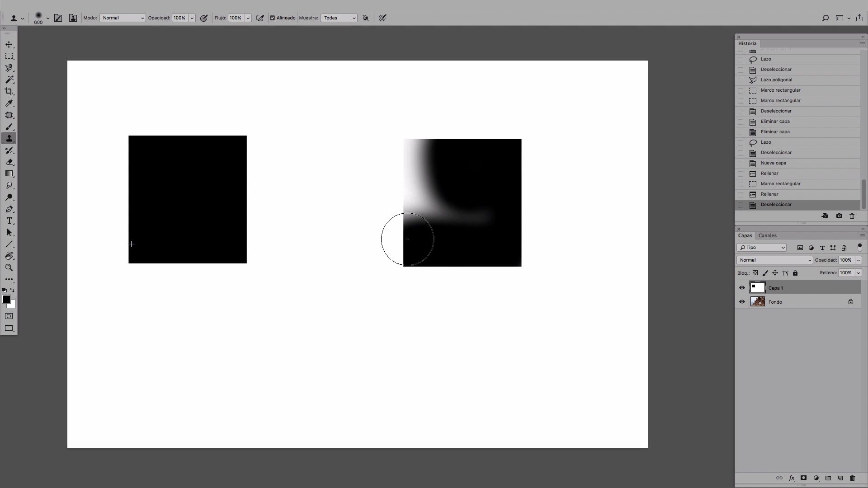Open the Clone Source panel icon

coord(73,18)
